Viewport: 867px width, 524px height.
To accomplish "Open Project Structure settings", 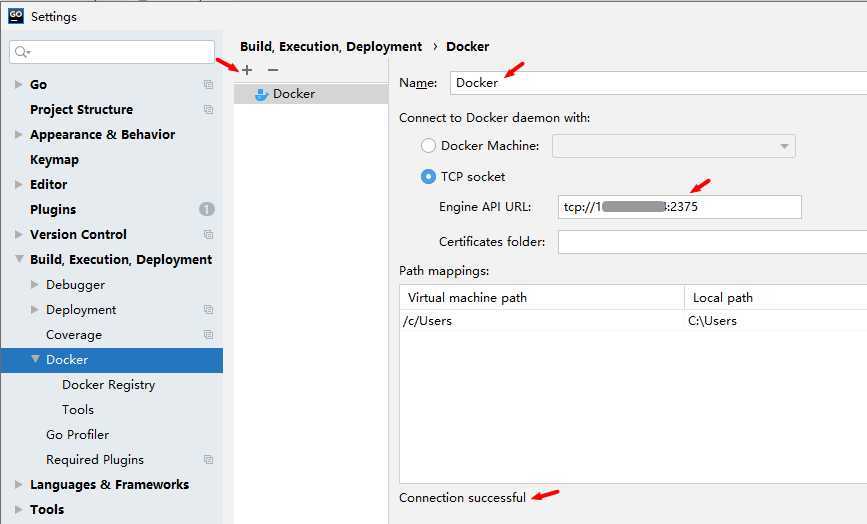I will (81, 109).
